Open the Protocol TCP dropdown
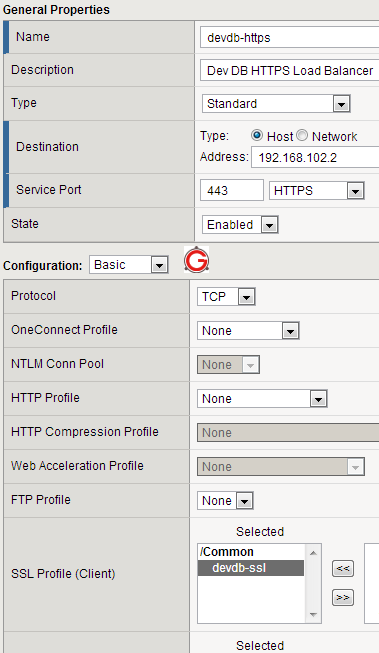Image resolution: width=379 pixels, height=653 pixels. 226,297
